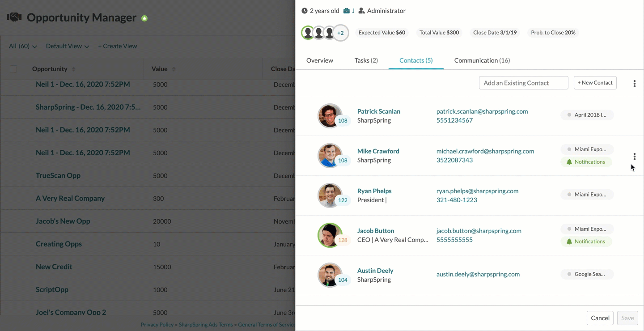Screen dimensions: 644x331
Task: Click Jacob Button's profile photo
Action: (330, 235)
